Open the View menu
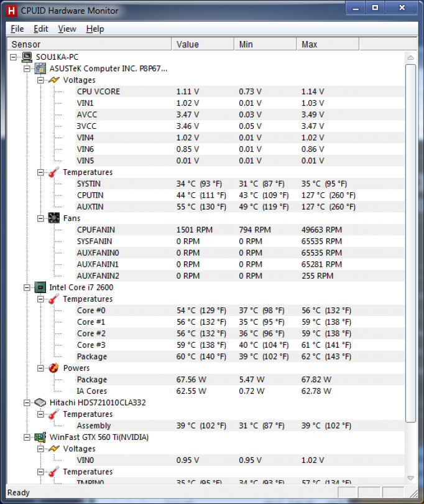Image resolution: width=424 pixels, height=504 pixels. 67,29
